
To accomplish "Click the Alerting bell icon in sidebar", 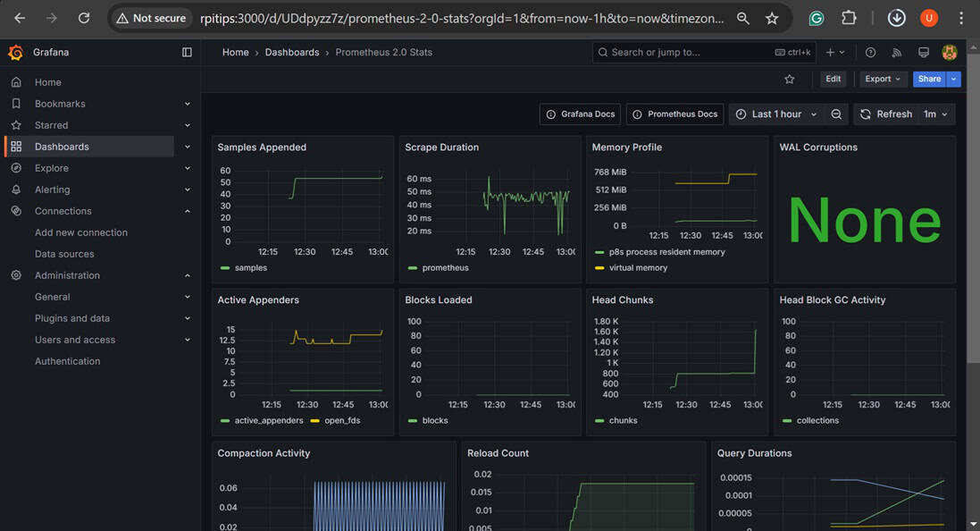I will pos(16,190).
